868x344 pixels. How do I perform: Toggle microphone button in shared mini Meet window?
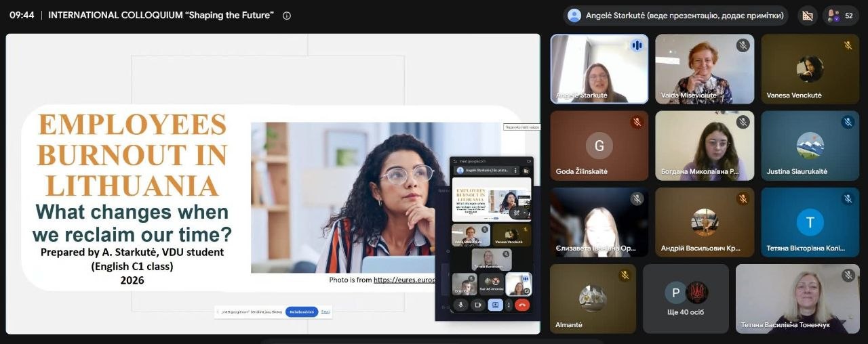(460, 305)
